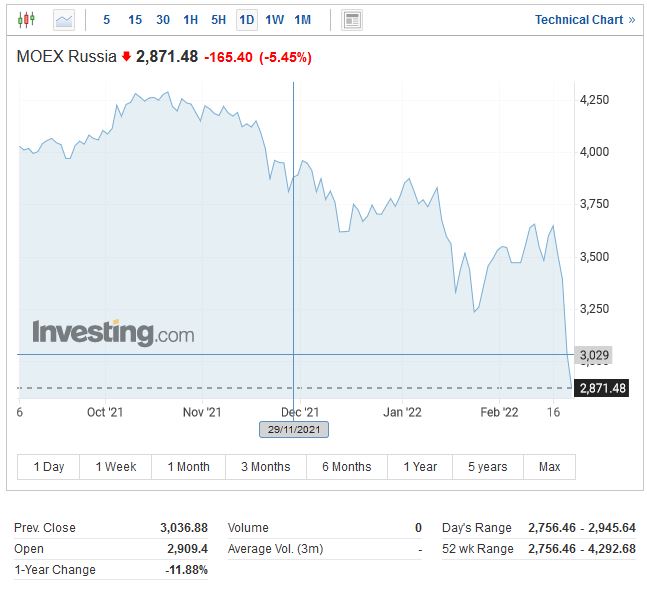The height and width of the screenshot is (590, 647).
Task: Click the Investing.com logo watermark
Action: (113, 333)
